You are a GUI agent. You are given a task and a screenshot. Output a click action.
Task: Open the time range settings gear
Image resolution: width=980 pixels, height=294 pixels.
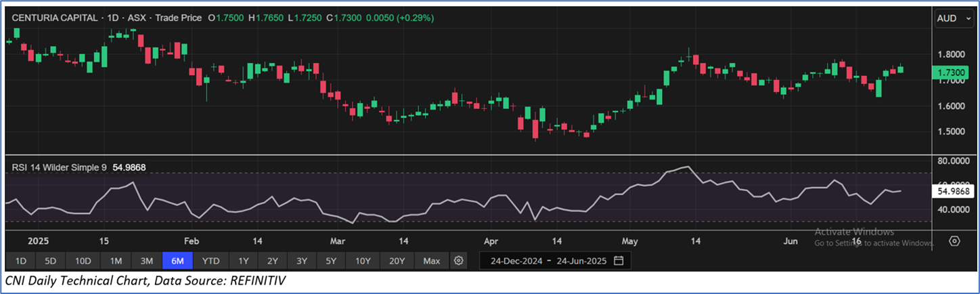click(459, 261)
